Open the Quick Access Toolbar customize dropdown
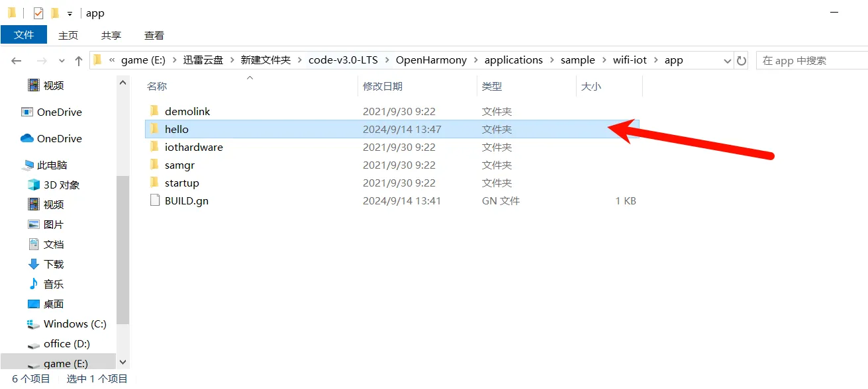Image resolution: width=868 pixels, height=389 pixels. tap(70, 14)
